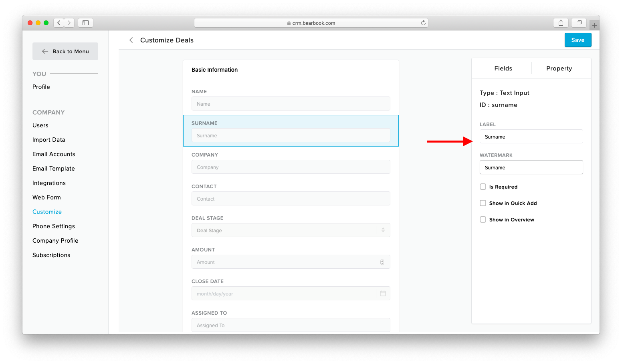This screenshot has width=622, height=364.
Task: Open the Safari share menu
Action: [561, 23]
